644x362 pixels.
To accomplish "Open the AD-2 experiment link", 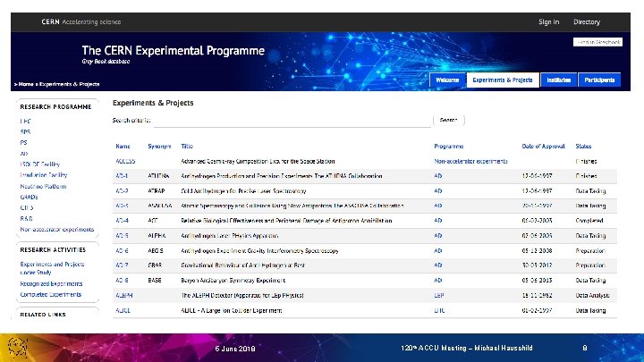I will pos(122,191).
